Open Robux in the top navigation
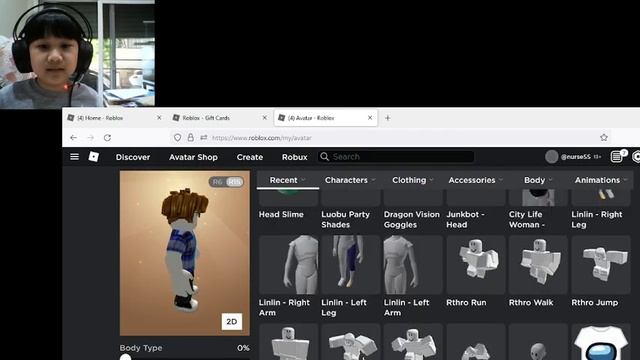640x360 pixels. tap(295, 157)
